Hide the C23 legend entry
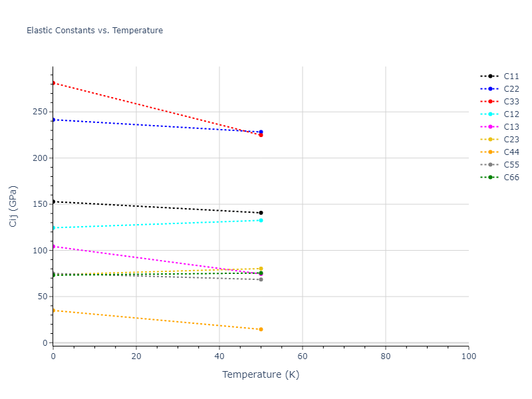The height and width of the screenshot is (399, 532). pyautogui.click(x=511, y=140)
